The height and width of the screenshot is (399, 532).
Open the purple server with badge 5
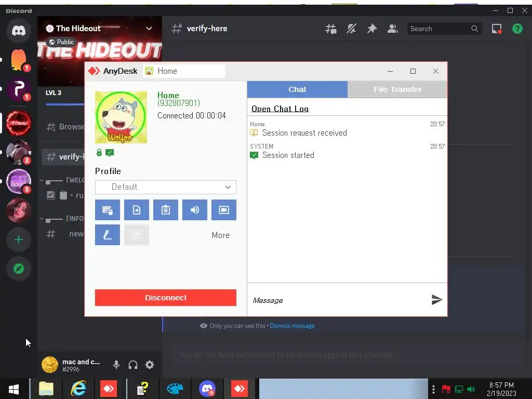click(x=19, y=181)
